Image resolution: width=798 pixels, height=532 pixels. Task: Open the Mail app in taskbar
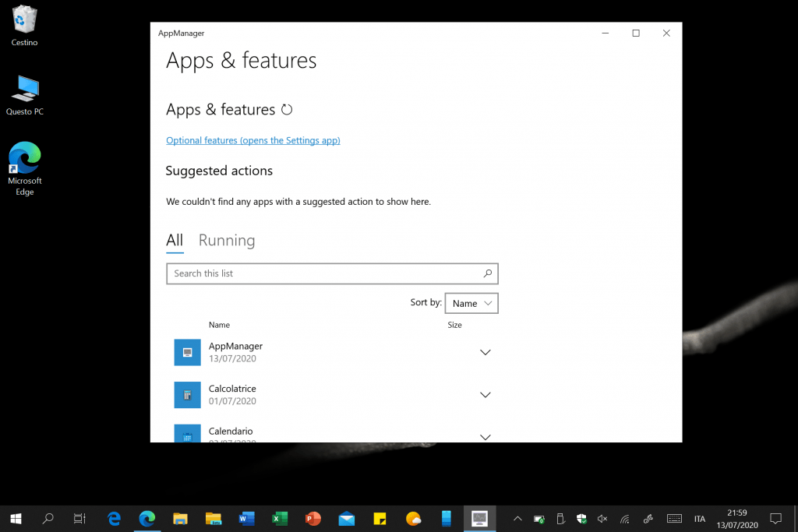pos(347,518)
